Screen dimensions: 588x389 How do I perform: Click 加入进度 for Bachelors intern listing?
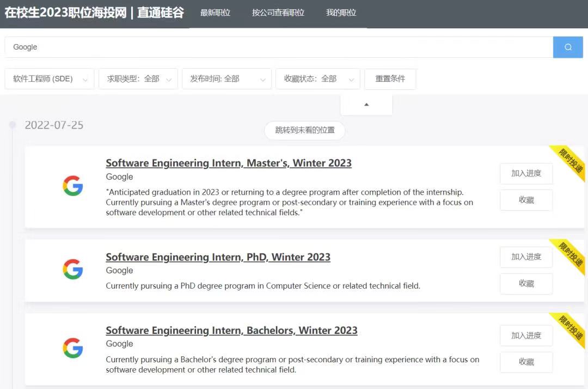(x=526, y=336)
